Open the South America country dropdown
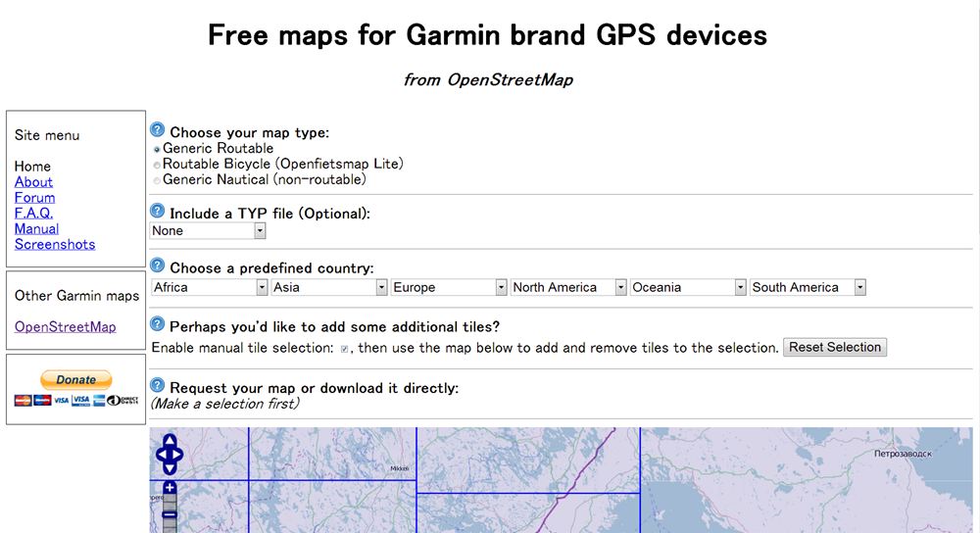Viewport: 980px width, 533px height. 808,287
